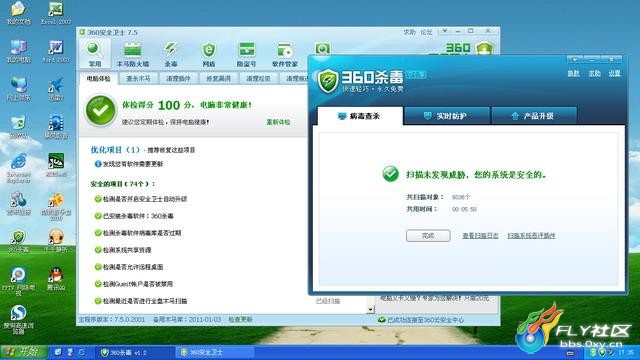Click the PPTV 网络电视 desktop shortcut
The width and height of the screenshot is (640, 360).
[18, 281]
